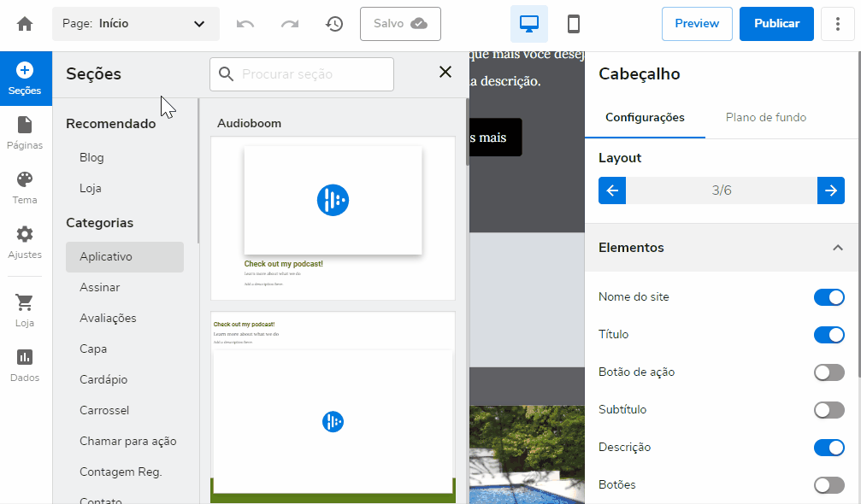Viewport: 861px width, 504px height.
Task: Open the Dados analytics panel
Action: pos(25,366)
